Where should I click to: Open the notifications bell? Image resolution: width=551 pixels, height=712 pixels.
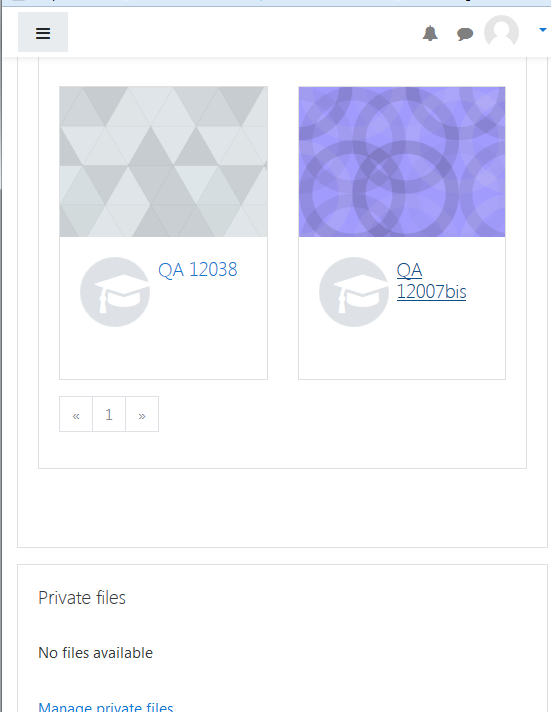click(x=430, y=34)
